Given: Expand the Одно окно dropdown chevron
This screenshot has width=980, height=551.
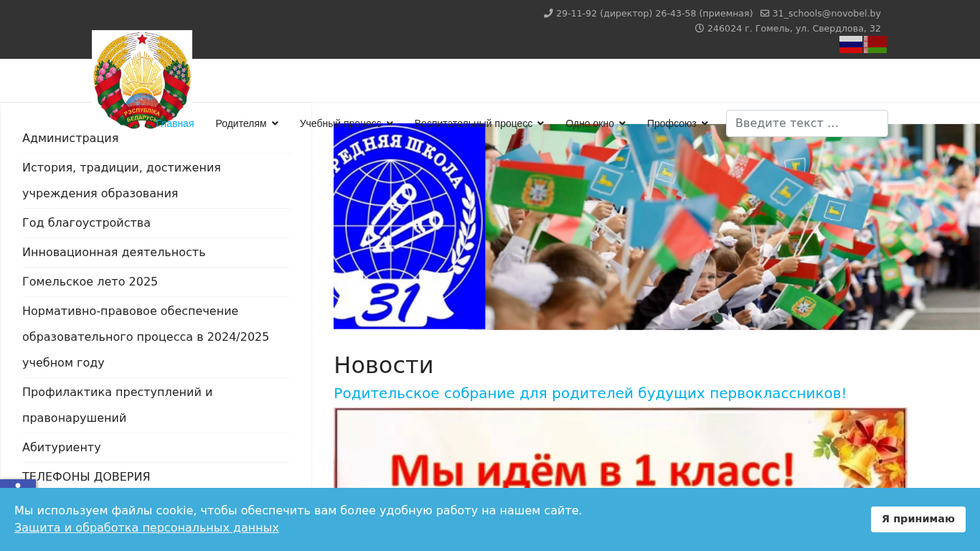Looking at the screenshot, I should 622,123.
